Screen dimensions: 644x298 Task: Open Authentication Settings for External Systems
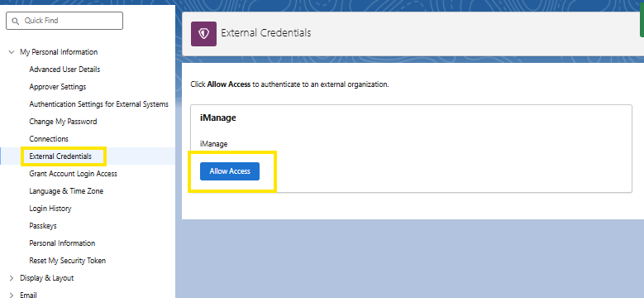pyautogui.click(x=98, y=104)
